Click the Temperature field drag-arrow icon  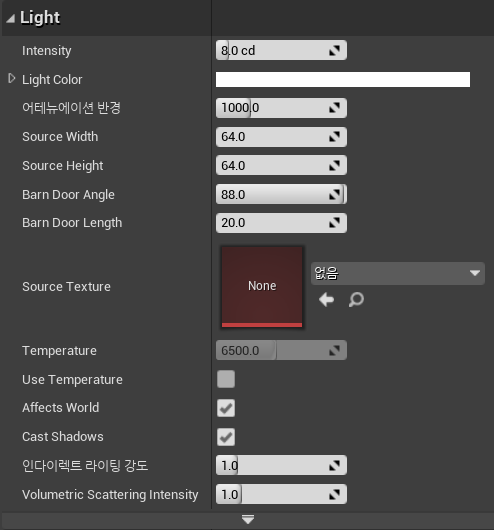[334, 351]
